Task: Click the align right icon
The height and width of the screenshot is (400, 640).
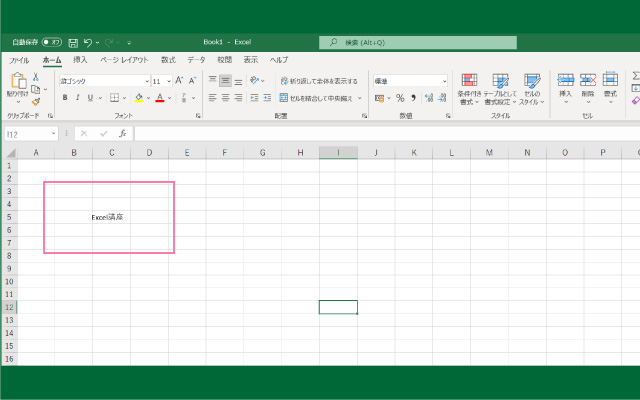Action: coord(238,98)
